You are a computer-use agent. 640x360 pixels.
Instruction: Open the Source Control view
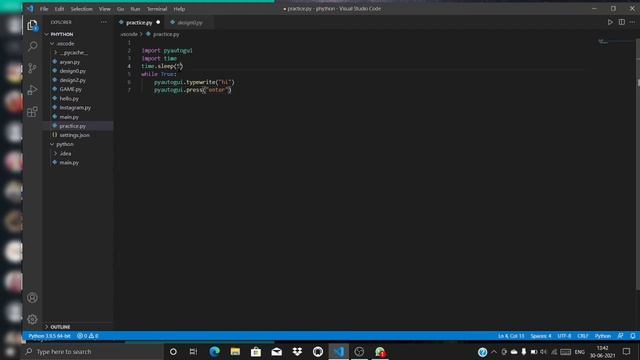coord(32,68)
